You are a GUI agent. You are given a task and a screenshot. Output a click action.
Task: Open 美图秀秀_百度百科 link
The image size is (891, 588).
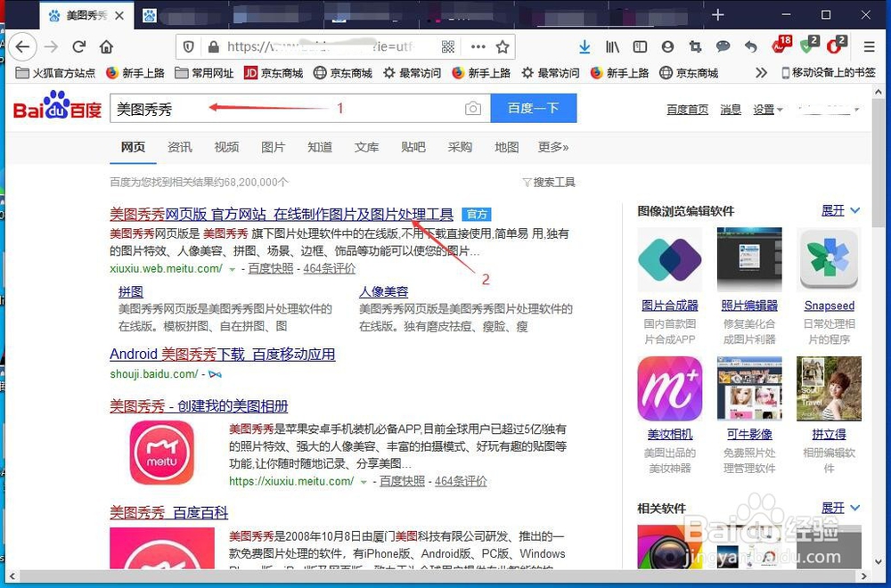point(168,512)
